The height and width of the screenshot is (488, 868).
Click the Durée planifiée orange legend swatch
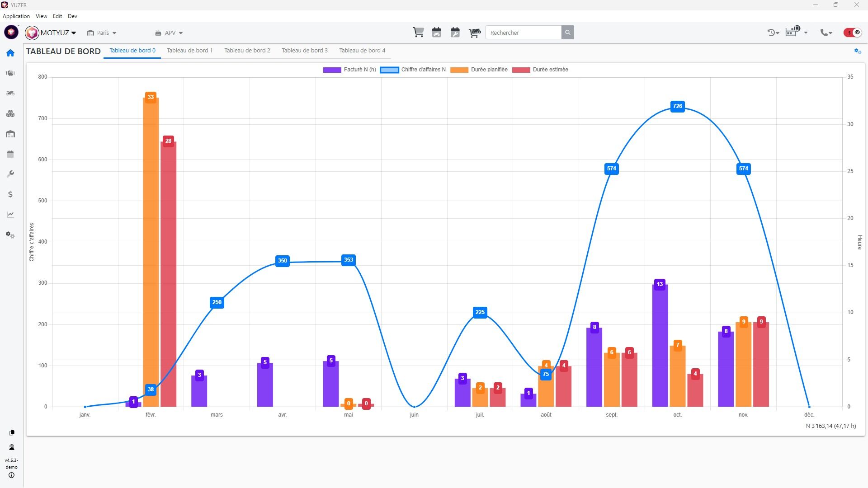click(x=459, y=70)
